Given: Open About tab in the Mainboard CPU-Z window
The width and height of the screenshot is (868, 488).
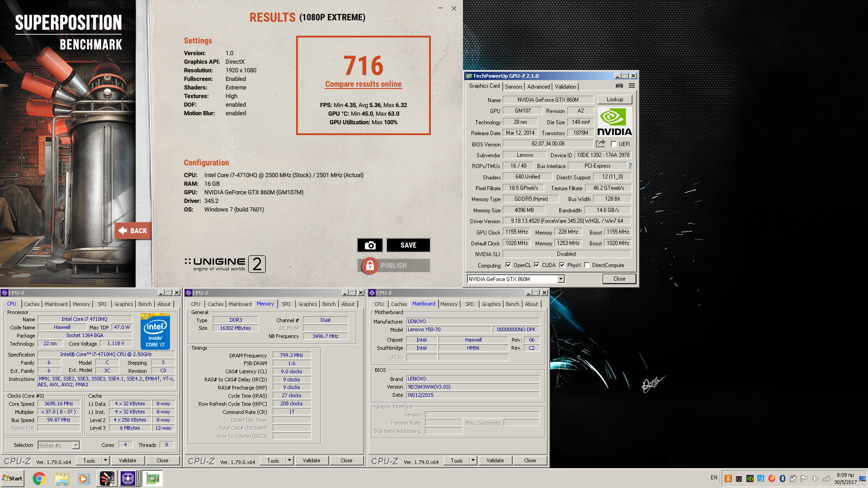Looking at the screenshot, I should pyautogui.click(x=532, y=304).
